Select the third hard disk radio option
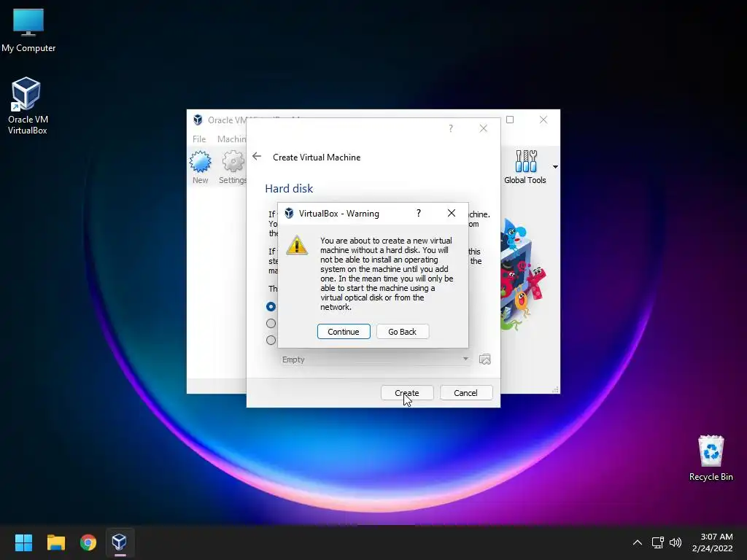The width and height of the screenshot is (747, 560). pos(271,340)
